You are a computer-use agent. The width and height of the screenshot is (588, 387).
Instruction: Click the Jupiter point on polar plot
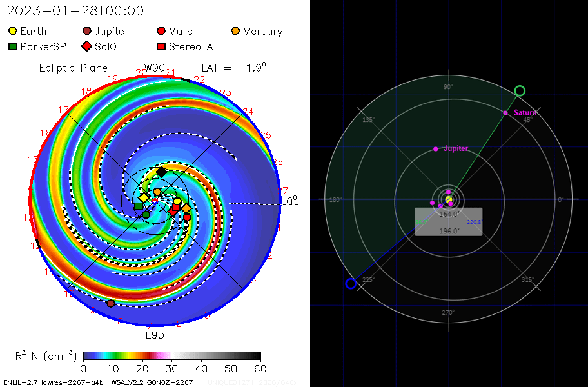[436, 149]
